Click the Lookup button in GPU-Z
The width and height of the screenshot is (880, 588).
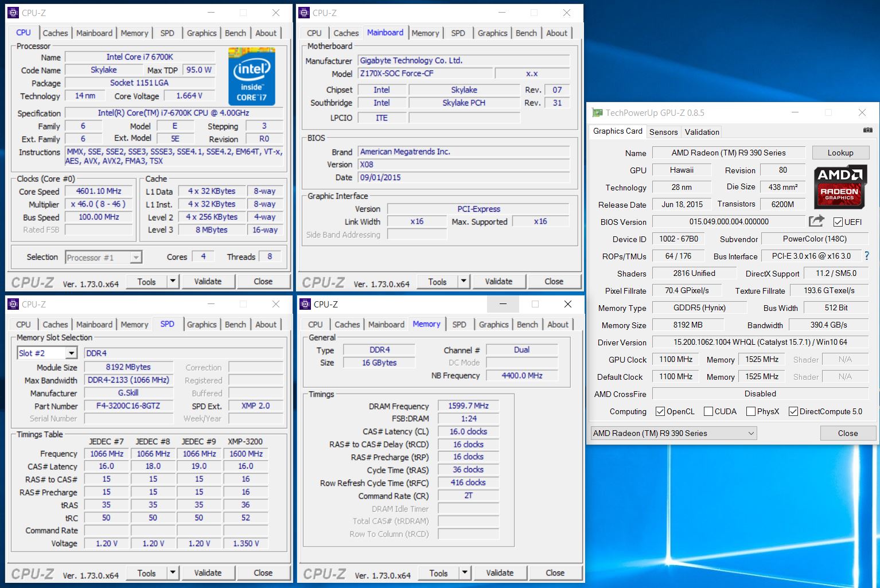pyautogui.click(x=840, y=153)
